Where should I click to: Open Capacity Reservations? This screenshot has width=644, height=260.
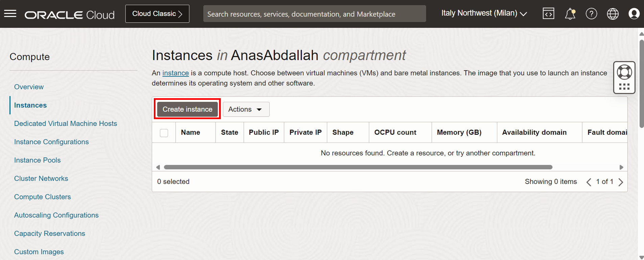click(x=50, y=233)
